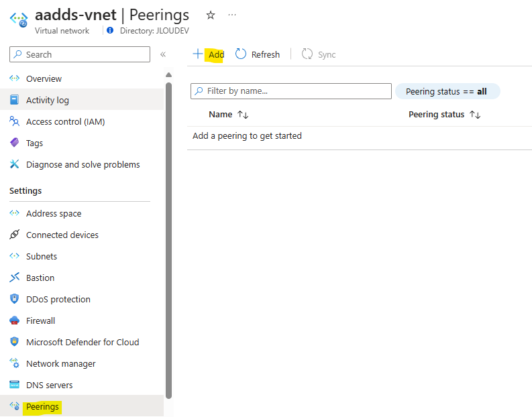Open Diagnose and solve problems
The image size is (532, 417).
(83, 164)
